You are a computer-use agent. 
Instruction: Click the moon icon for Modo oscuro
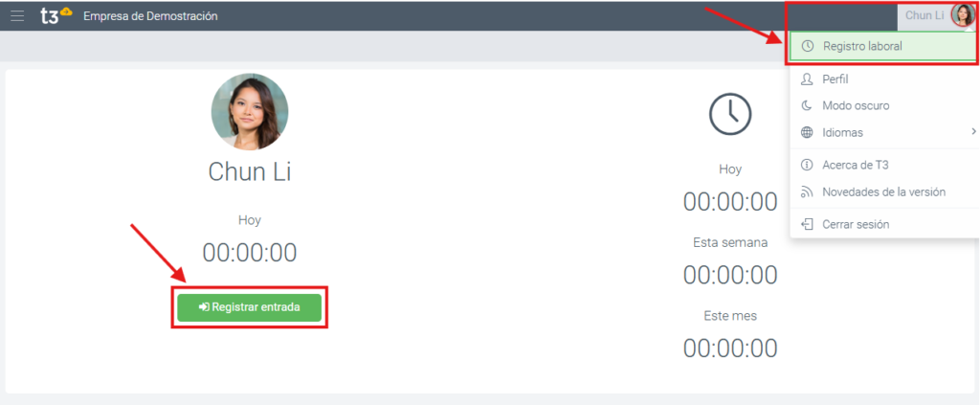point(807,105)
